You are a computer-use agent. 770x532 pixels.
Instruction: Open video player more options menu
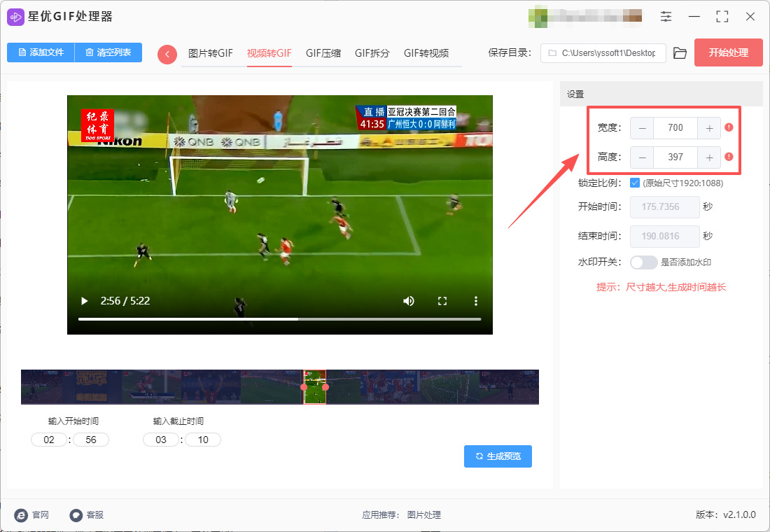(x=475, y=300)
